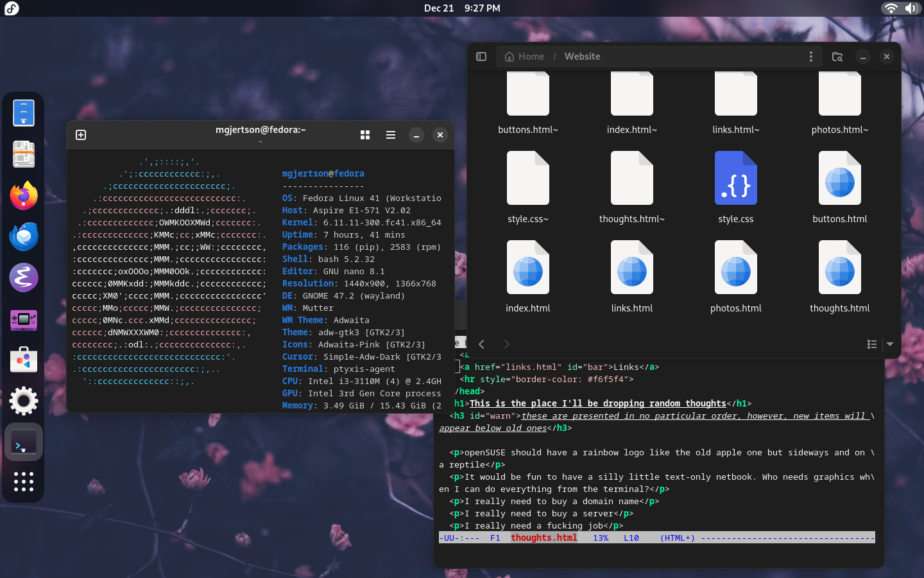Viewport: 924px width, 578px height.
Task: Activate the terminal icon in the dock
Action: (24, 442)
